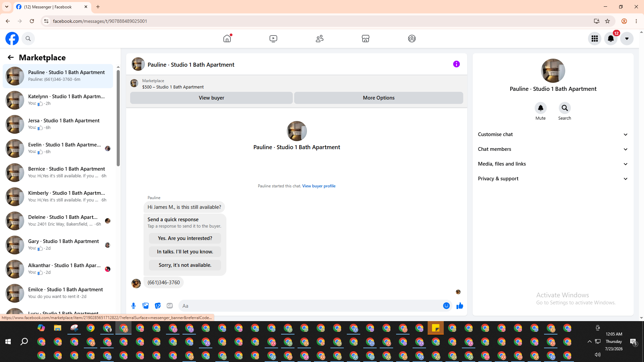Open the Emilce conversation
Screen dimensions: 644x362
pyautogui.click(x=58, y=293)
